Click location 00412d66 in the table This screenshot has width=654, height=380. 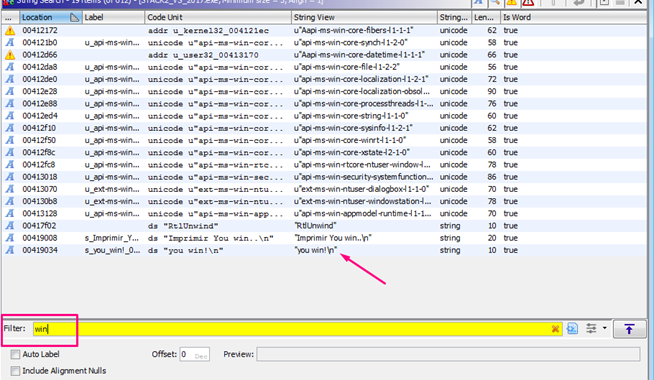point(40,55)
